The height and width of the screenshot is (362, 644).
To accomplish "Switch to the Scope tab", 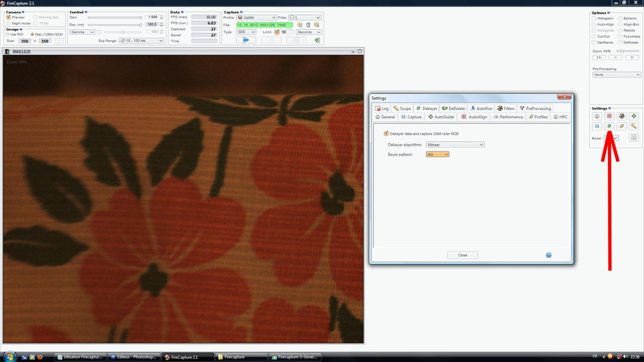I will tap(402, 109).
